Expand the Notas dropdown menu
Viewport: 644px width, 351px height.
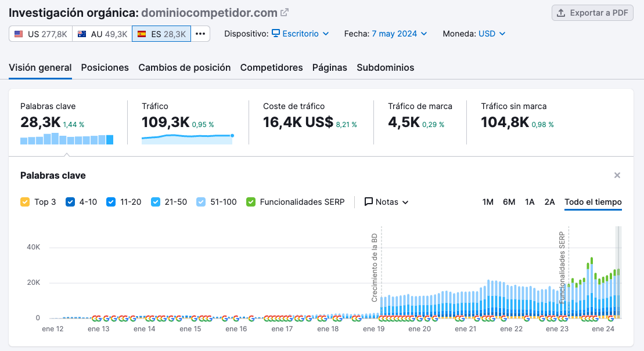tap(387, 202)
